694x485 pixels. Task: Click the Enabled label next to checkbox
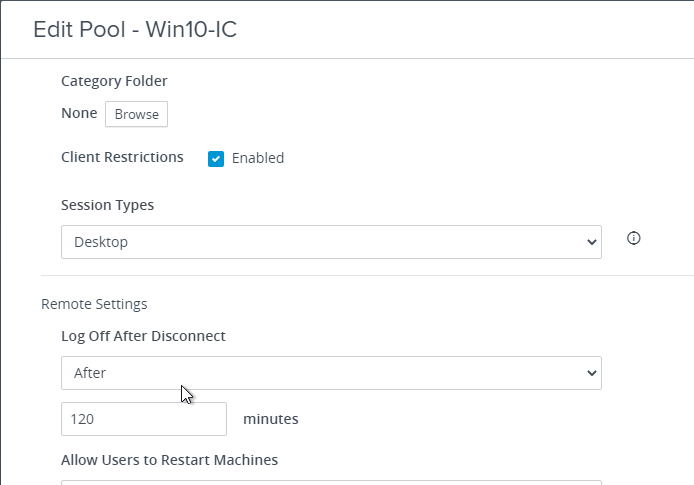[258, 158]
